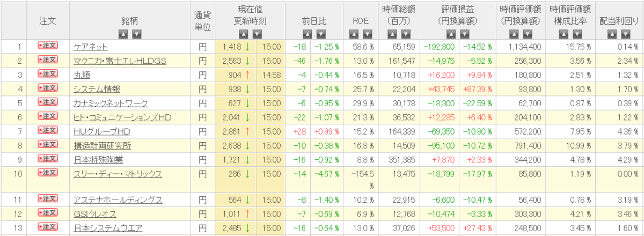
Task: Sort ROE column ascending
Action: pyautogui.click(x=354, y=34)
